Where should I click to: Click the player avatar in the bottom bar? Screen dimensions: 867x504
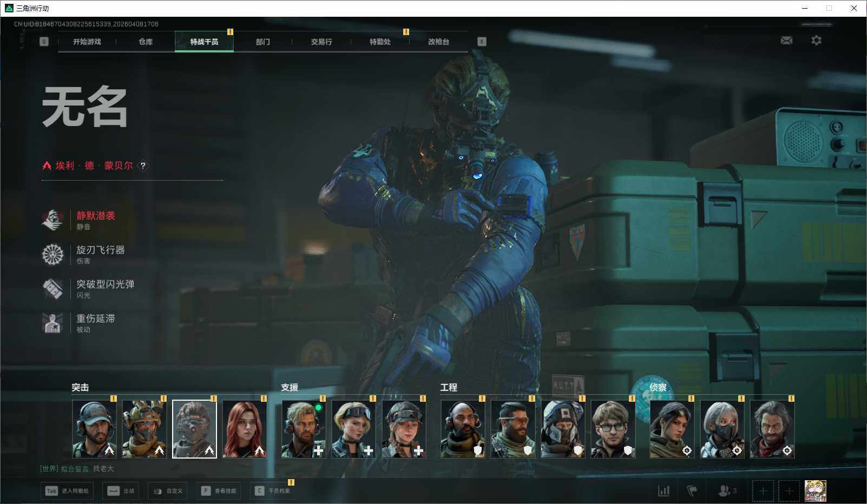(x=816, y=491)
